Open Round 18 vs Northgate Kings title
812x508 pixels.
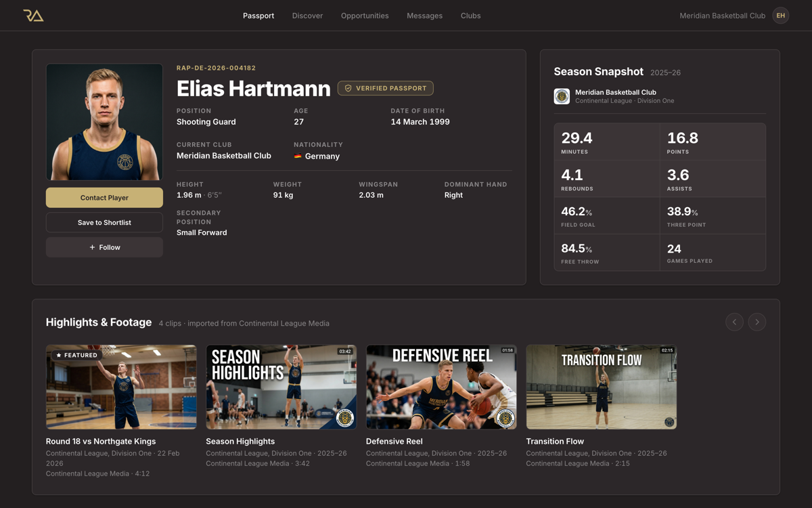point(101,441)
